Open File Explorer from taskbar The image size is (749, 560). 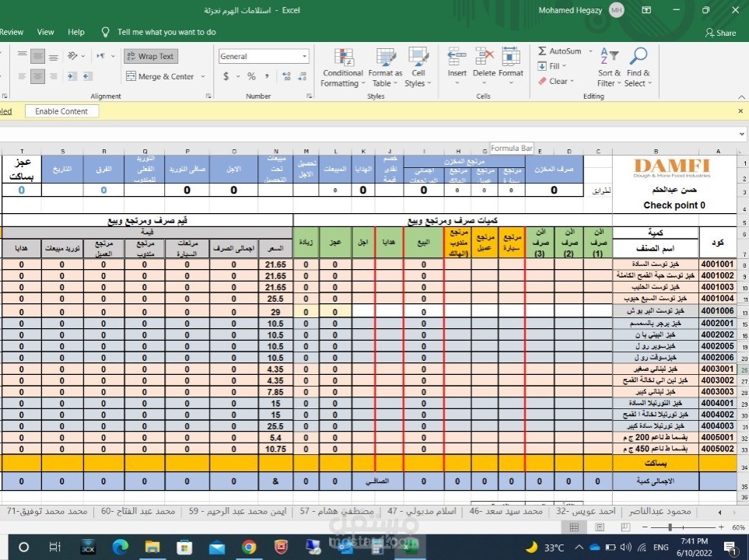pyautogui.click(x=152, y=547)
